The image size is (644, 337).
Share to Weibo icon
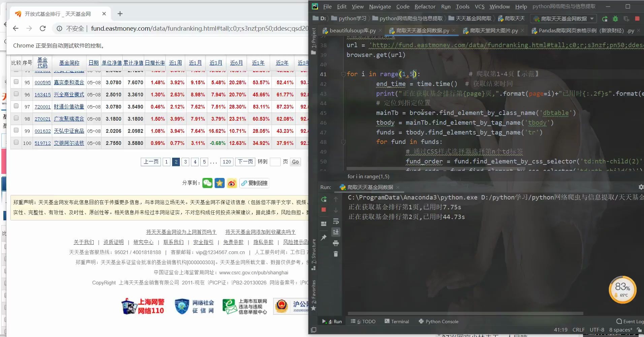(x=232, y=183)
